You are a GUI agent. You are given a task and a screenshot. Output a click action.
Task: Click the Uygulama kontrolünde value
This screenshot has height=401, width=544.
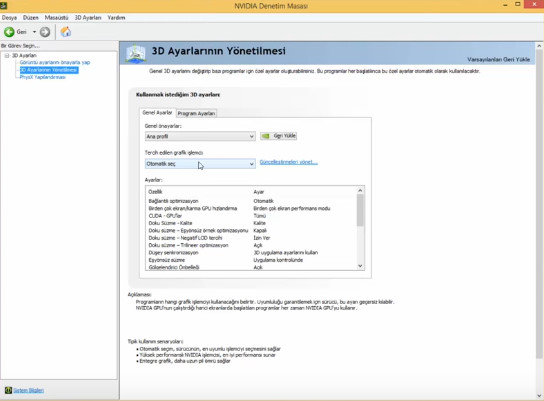pos(278,260)
